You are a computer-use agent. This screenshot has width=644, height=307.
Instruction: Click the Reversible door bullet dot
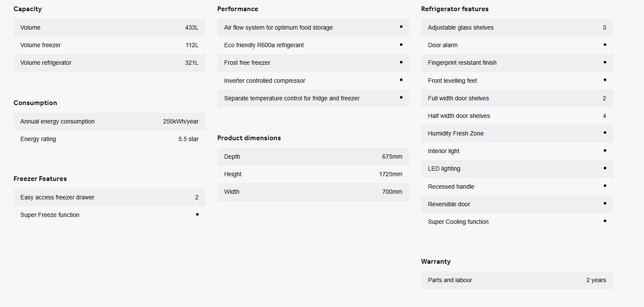pos(605,204)
